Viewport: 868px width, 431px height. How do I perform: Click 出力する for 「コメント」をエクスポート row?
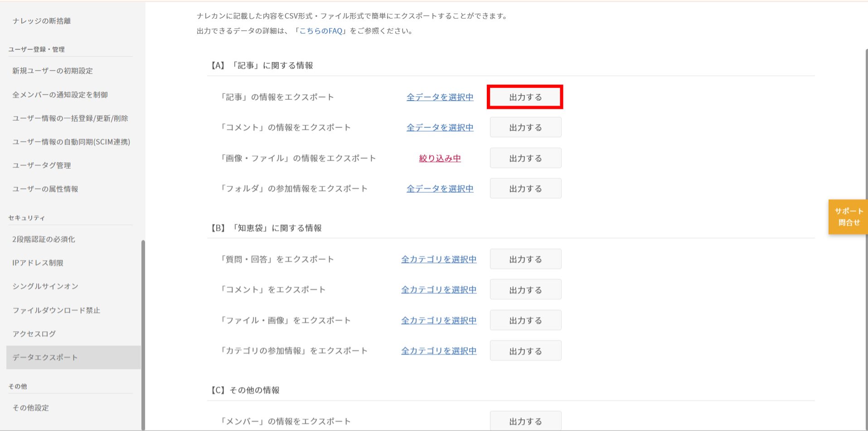coord(525,290)
